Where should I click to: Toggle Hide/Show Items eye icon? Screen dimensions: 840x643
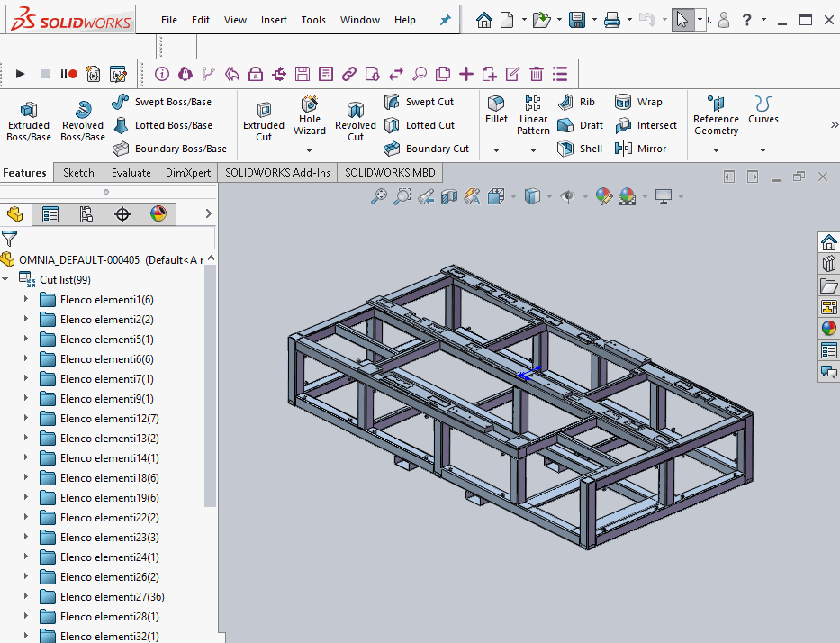570,196
